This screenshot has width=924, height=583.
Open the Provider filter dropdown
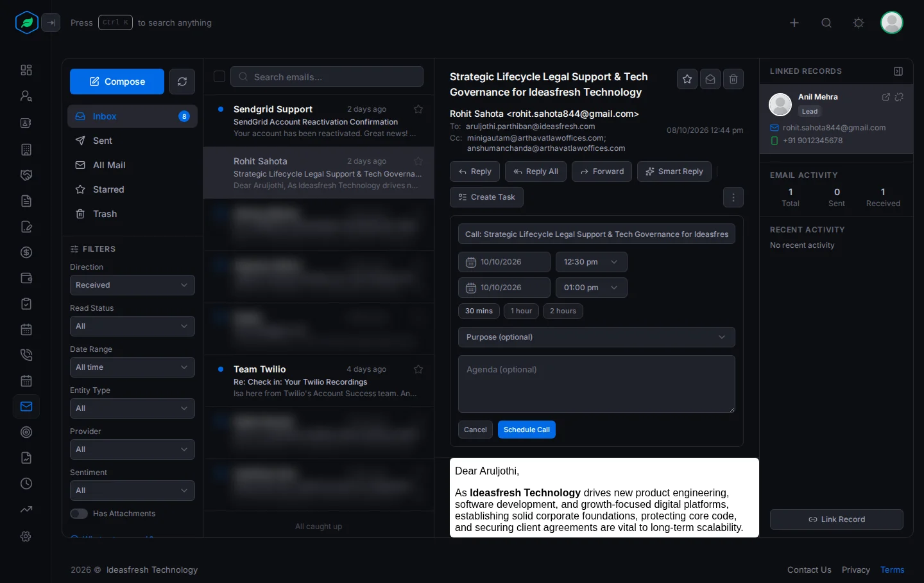[132, 449]
